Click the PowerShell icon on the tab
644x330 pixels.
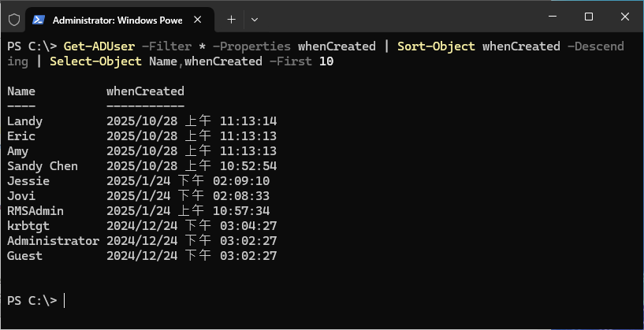pos(38,17)
